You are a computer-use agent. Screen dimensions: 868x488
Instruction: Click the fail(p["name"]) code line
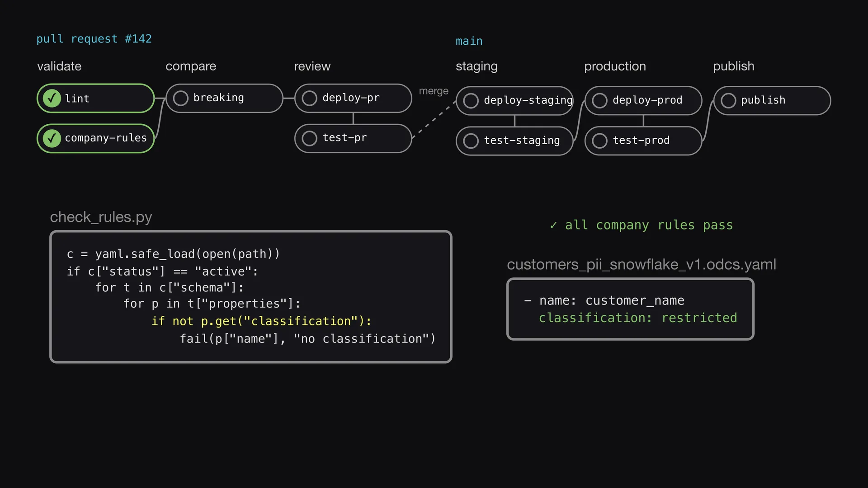coord(307,339)
